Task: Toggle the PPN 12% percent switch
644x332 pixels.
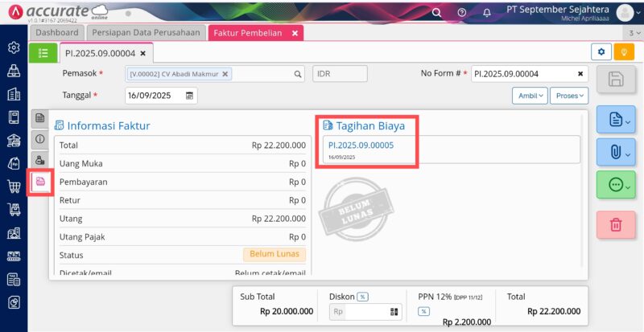Action: pos(424,311)
